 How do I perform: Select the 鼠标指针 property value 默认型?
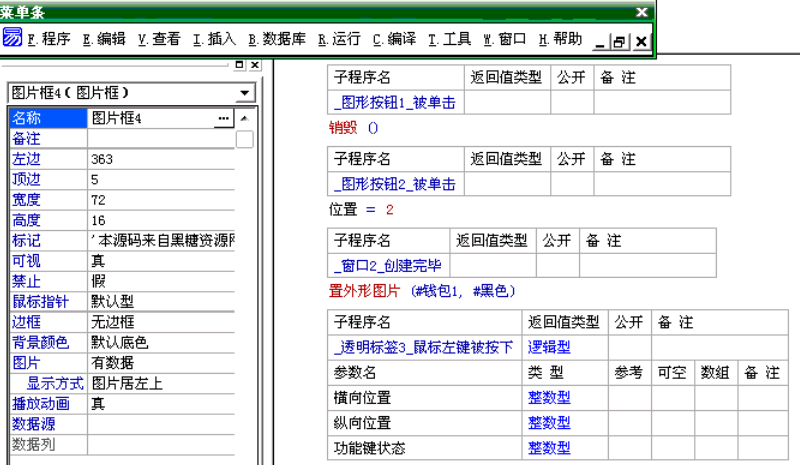[160, 302]
